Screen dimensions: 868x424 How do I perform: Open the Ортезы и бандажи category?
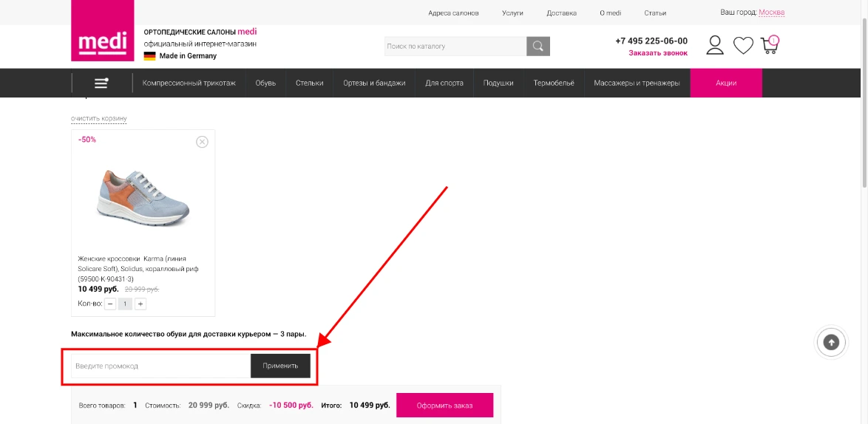coord(374,83)
